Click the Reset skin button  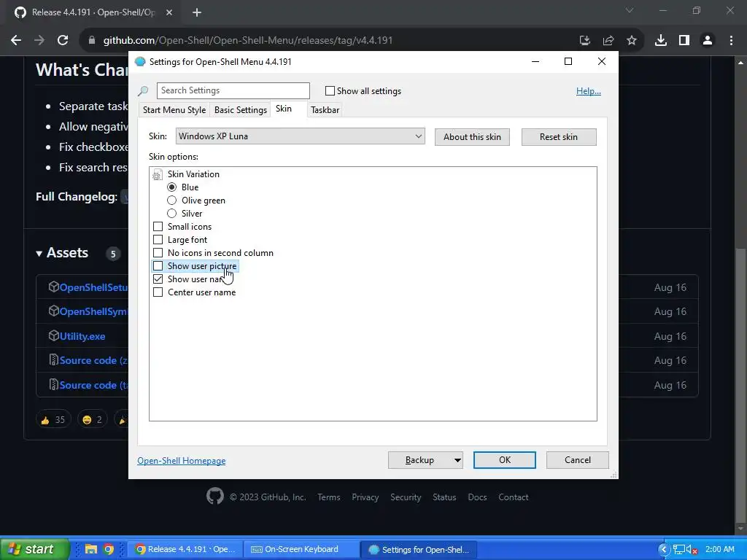click(558, 137)
